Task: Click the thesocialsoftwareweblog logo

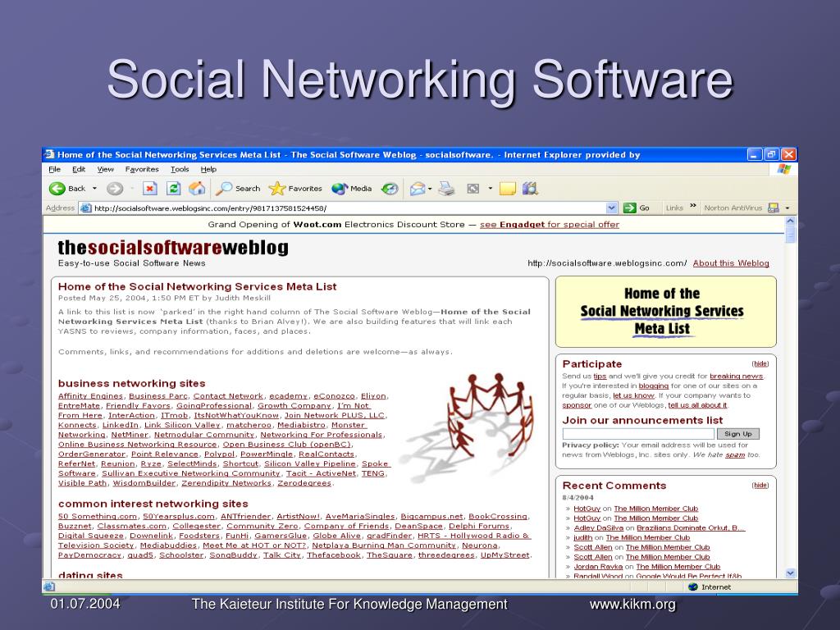Action: [x=173, y=248]
